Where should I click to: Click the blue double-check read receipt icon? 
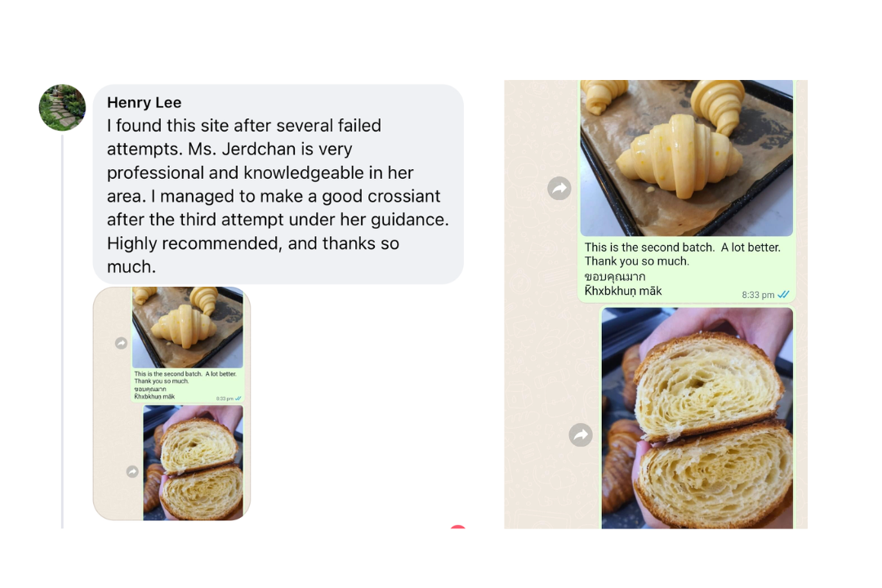(783, 294)
